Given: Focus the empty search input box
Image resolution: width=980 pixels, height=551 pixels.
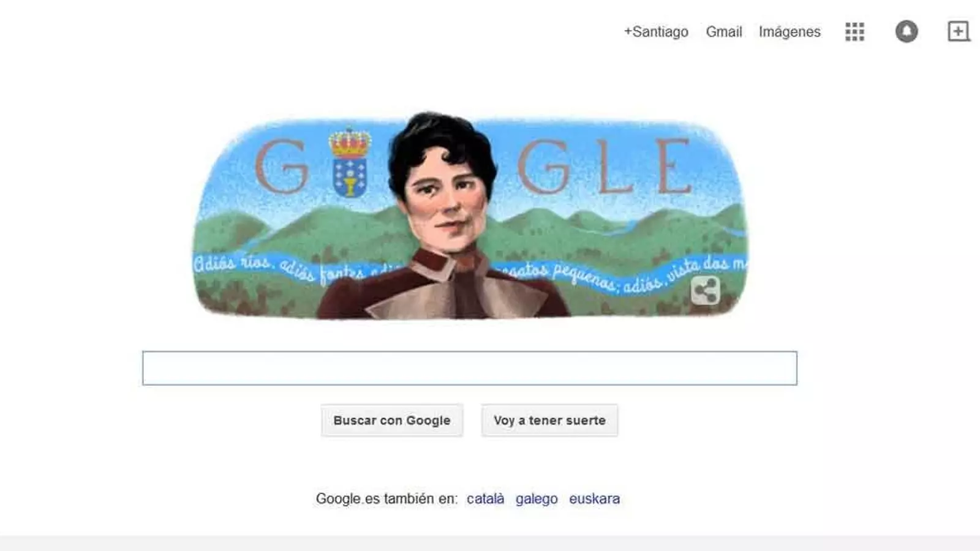Looking at the screenshot, I should point(470,368).
